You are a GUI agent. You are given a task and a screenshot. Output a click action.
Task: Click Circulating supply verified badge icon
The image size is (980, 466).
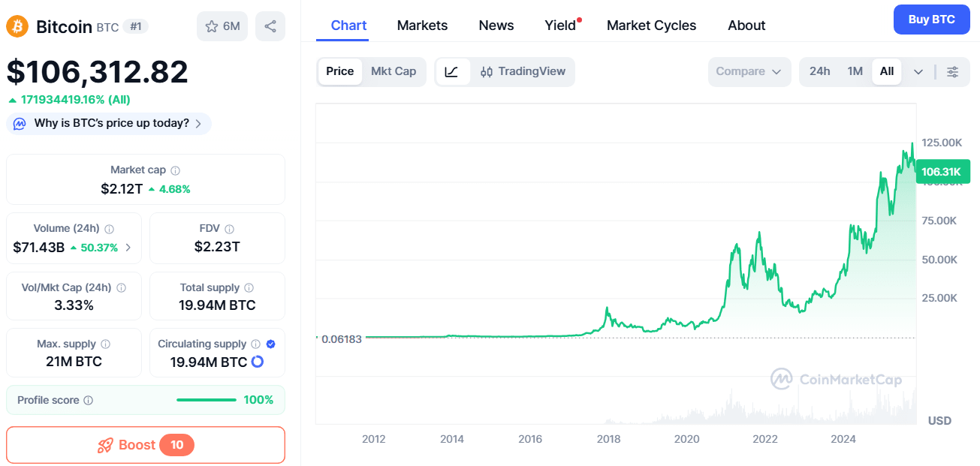coord(270,344)
